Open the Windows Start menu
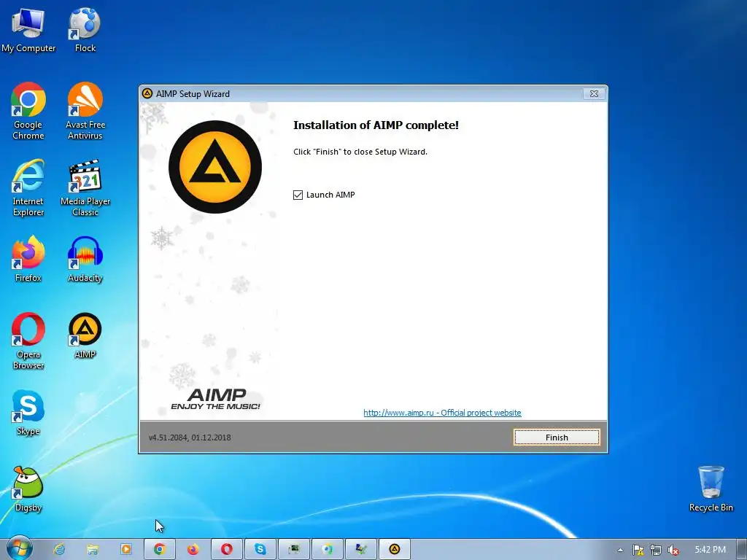Screen dimensions: 747x560 coord(19,549)
